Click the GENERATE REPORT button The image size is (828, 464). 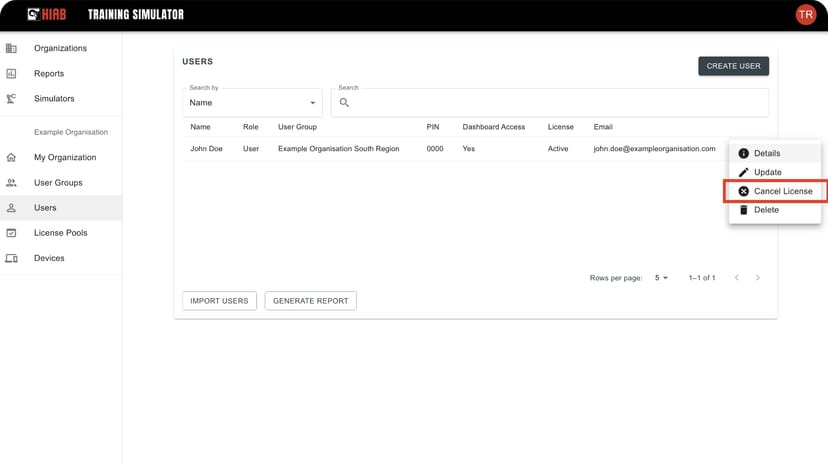coord(310,301)
